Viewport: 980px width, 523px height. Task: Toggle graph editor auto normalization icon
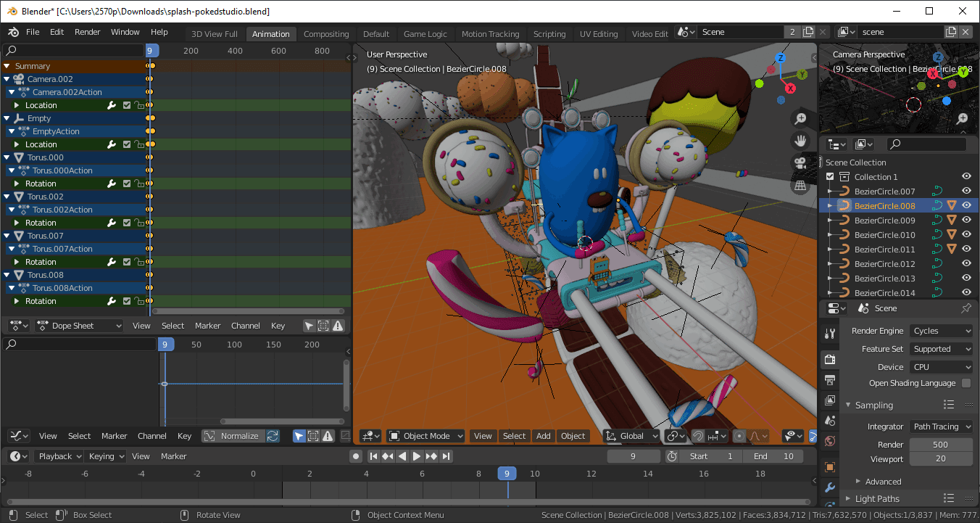click(273, 436)
